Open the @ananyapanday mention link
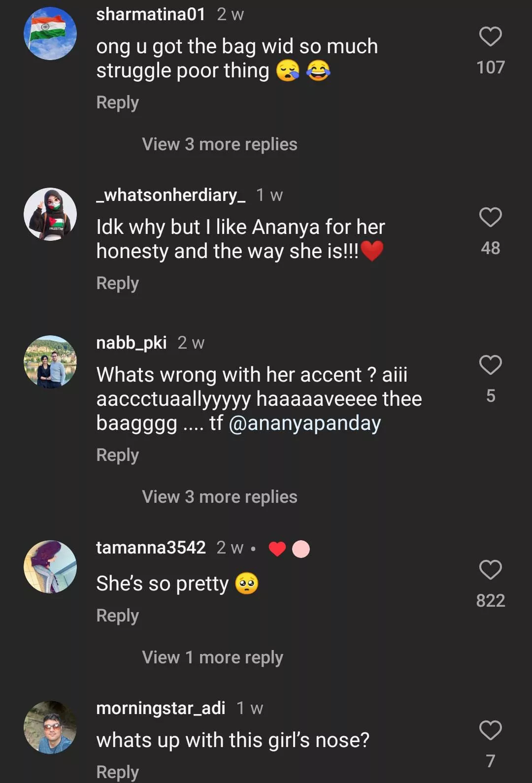Viewport: 532px width, 783px height. tap(305, 424)
